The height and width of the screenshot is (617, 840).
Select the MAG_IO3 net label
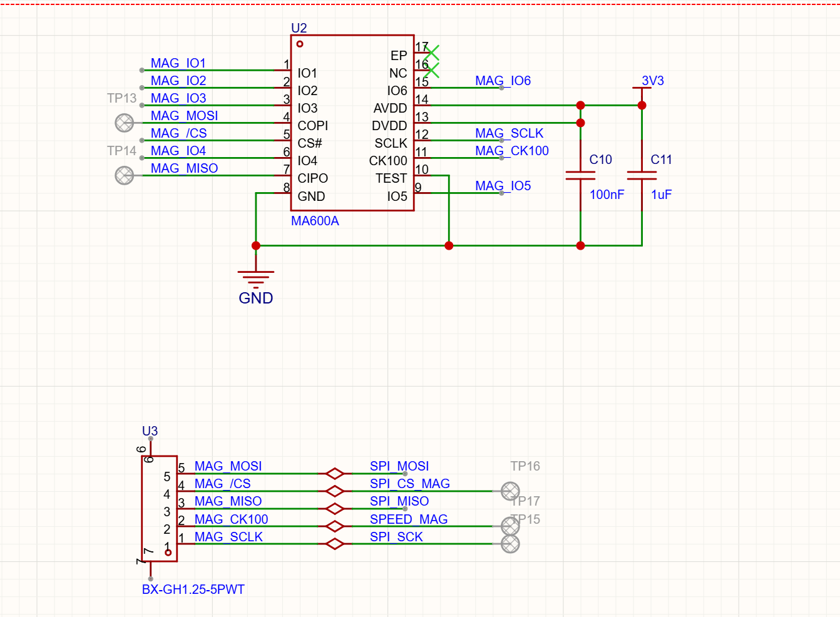tap(178, 98)
